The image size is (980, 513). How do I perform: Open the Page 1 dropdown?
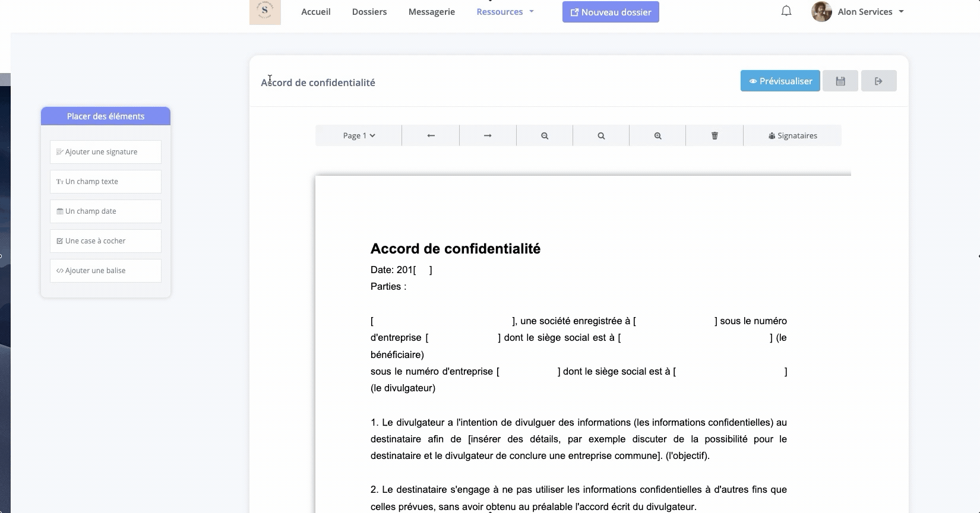359,135
